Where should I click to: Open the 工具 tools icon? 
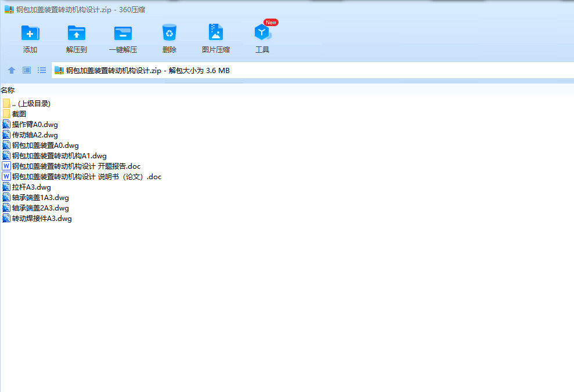[x=262, y=32]
